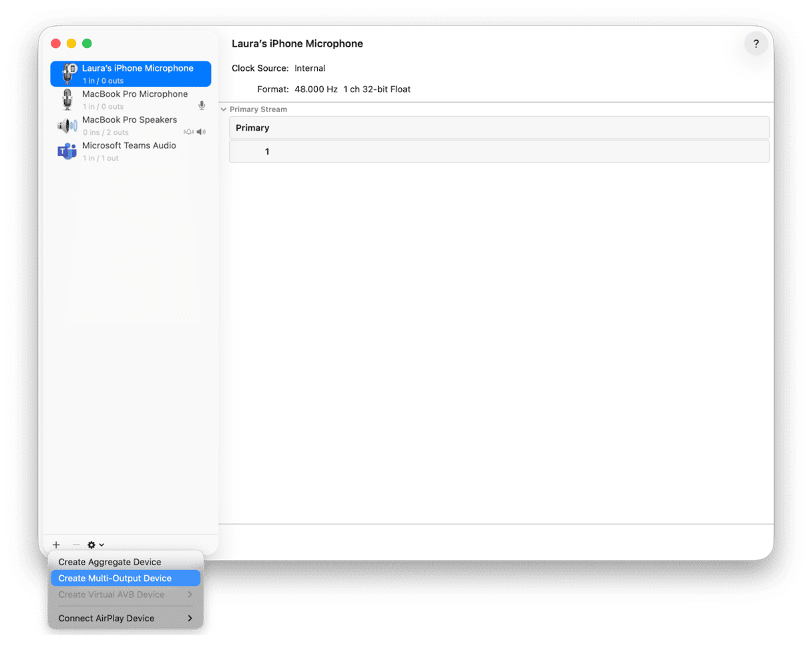Click Laura's iPhone Microphone device icon
The width and height of the screenshot is (812, 648).
pyautogui.click(x=68, y=73)
